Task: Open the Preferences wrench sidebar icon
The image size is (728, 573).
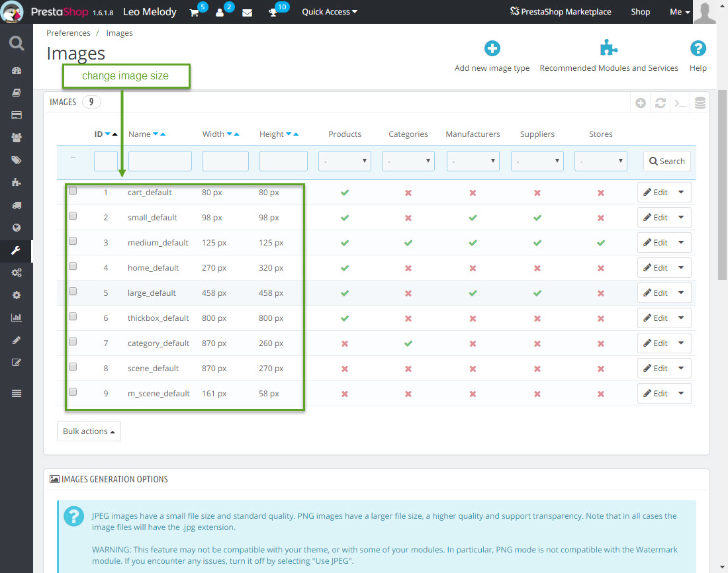Action: (17, 251)
